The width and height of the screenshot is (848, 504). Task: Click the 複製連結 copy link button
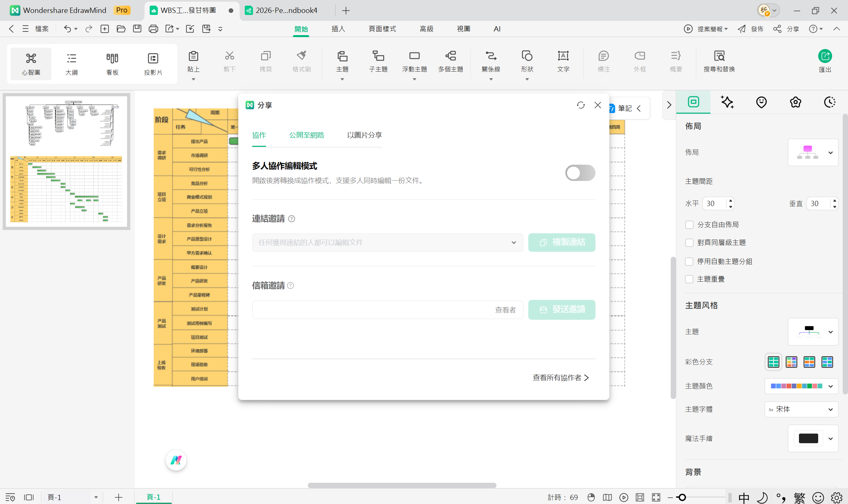[x=562, y=243]
